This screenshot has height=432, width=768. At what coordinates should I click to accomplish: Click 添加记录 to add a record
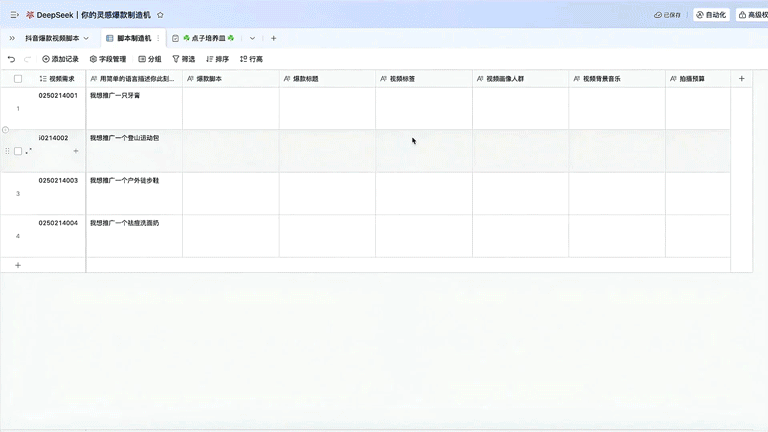(x=60, y=59)
